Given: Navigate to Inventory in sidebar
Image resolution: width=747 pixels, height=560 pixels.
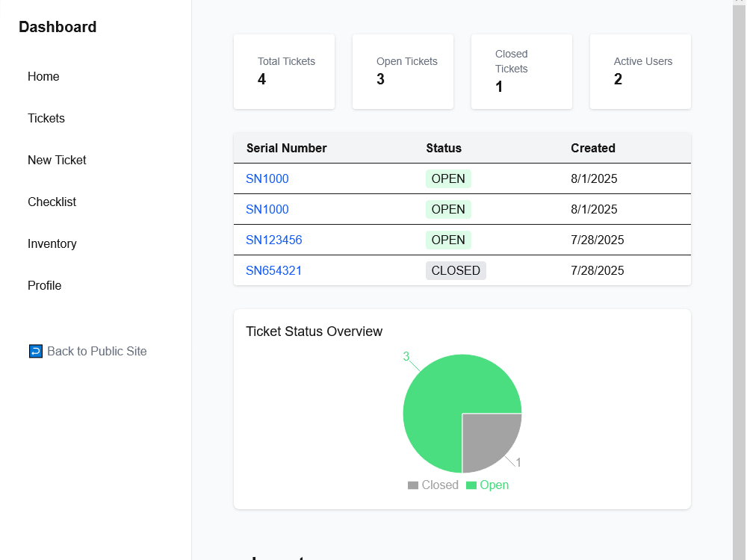Looking at the screenshot, I should point(52,244).
